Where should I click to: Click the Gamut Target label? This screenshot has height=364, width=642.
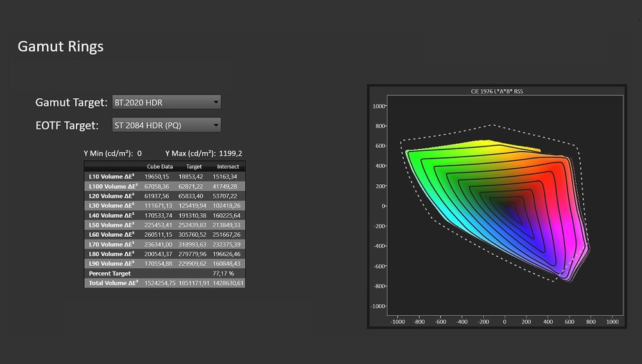click(71, 102)
